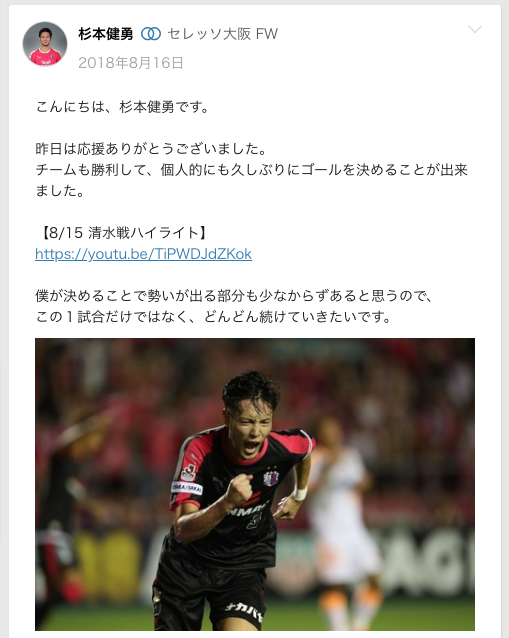Click the blue double-ring verified badge
509x638 pixels.
(x=151, y=34)
